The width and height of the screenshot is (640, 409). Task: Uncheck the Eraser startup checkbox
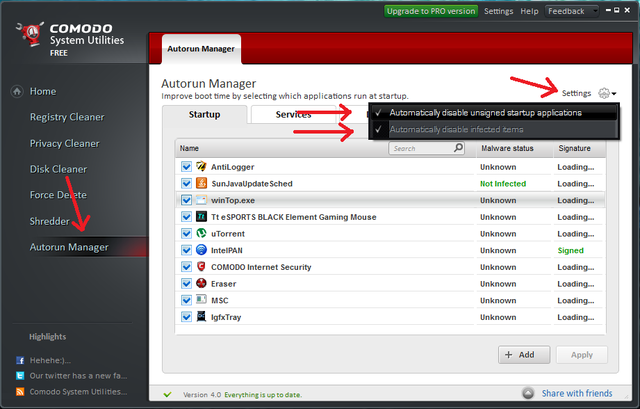tap(187, 284)
